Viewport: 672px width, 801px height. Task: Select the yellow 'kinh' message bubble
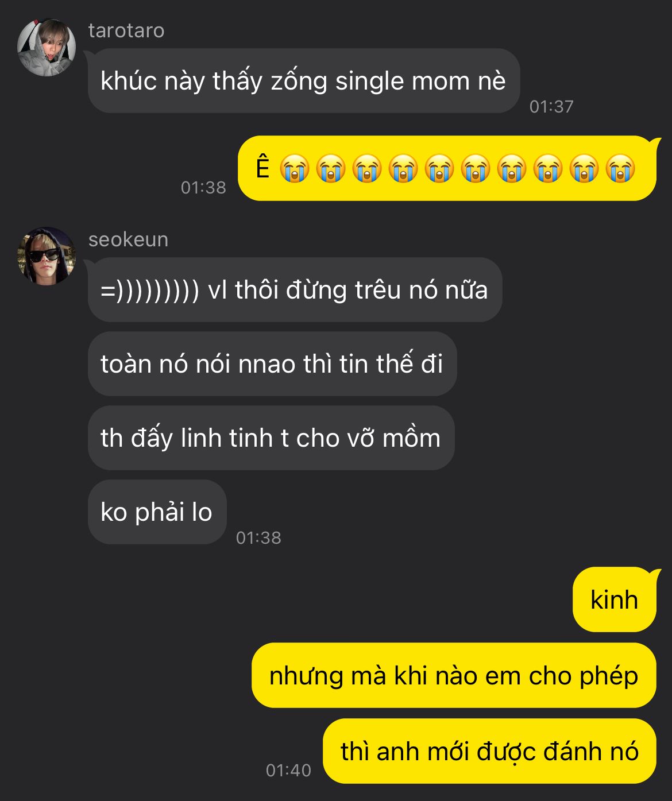[x=615, y=599]
